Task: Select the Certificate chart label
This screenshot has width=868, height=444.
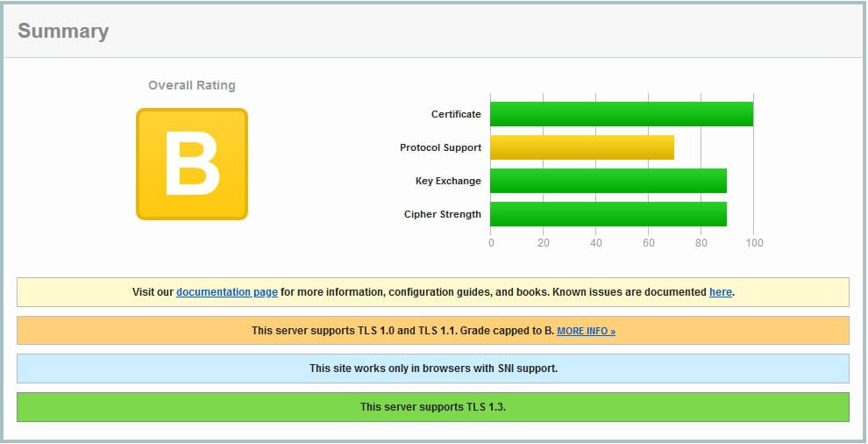Action: coord(456,114)
